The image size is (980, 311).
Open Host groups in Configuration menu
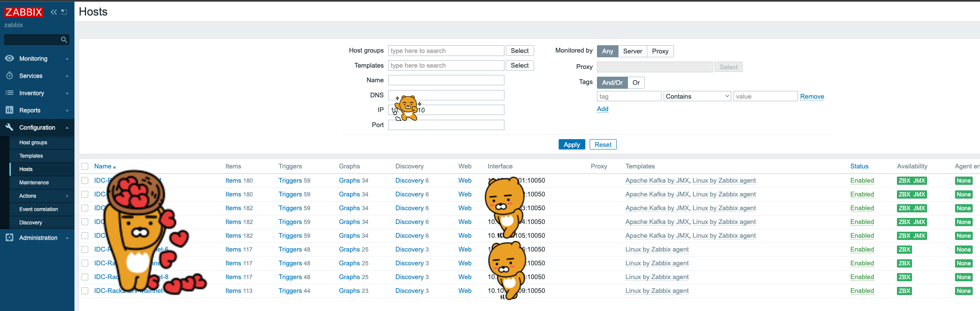point(33,143)
